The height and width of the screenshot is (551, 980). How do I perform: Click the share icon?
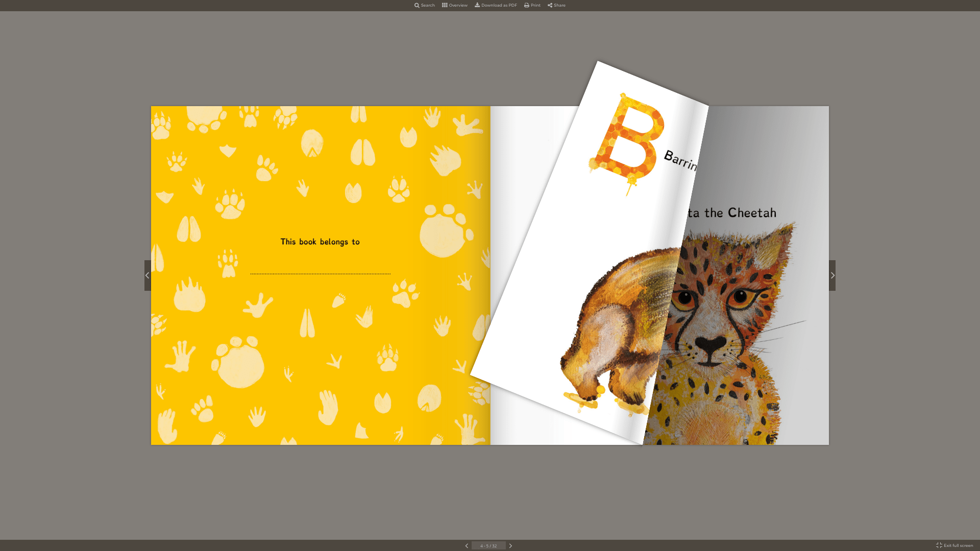coord(550,5)
